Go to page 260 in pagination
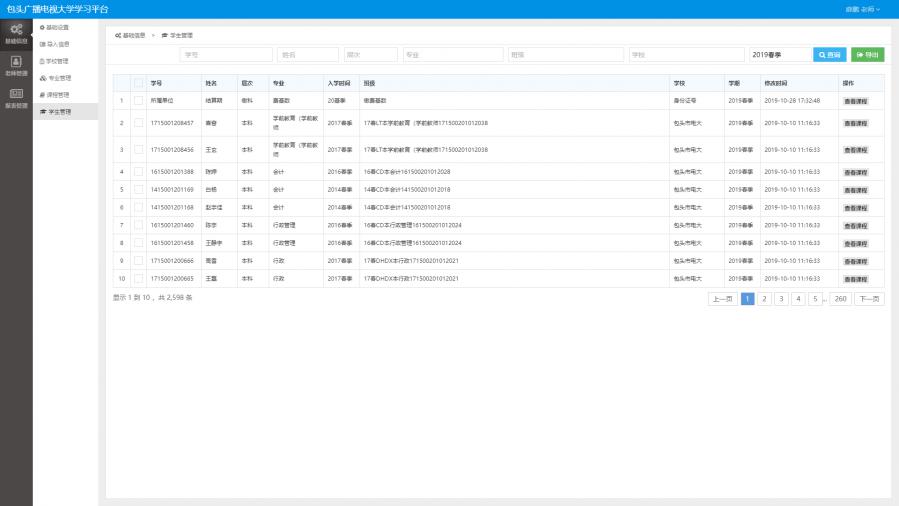 pyautogui.click(x=840, y=298)
